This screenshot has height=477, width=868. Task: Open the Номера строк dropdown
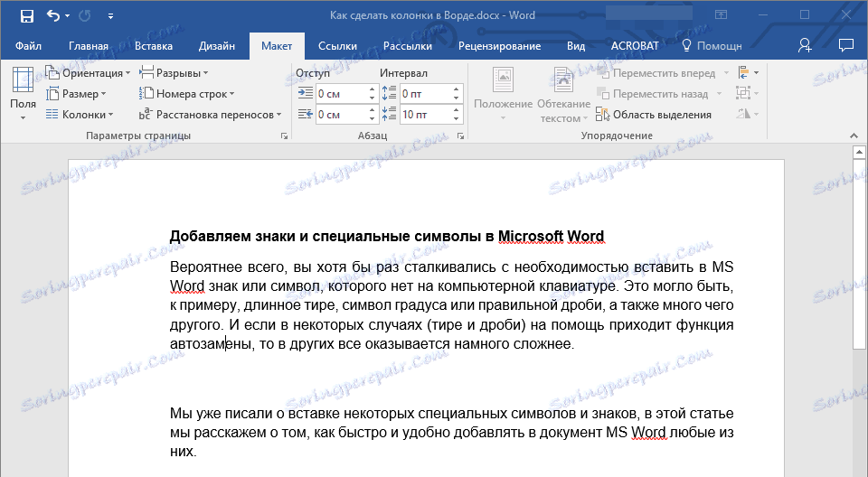click(186, 94)
